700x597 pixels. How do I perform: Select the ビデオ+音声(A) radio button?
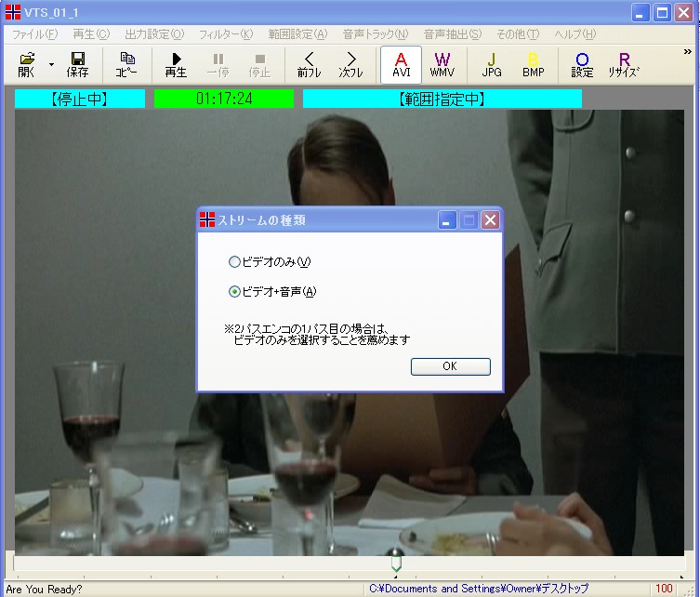click(234, 292)
